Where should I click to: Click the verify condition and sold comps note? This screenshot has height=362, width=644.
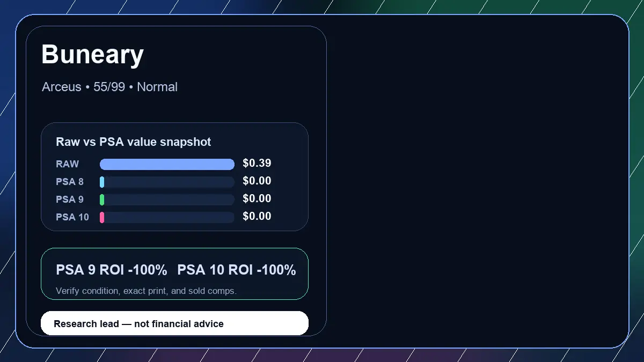point(146,291)
